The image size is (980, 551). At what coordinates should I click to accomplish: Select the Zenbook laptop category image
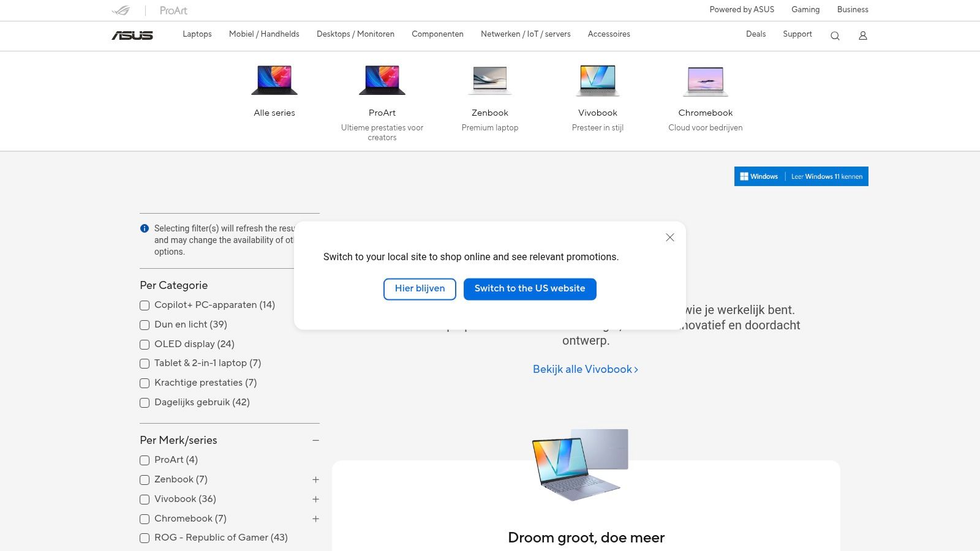(x=489, y=80)
